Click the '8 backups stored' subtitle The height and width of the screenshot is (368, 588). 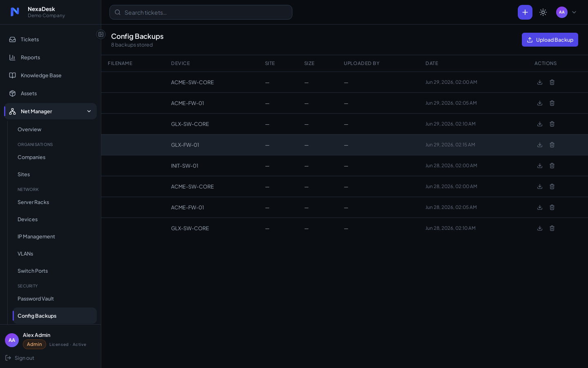tap(132, 45)
